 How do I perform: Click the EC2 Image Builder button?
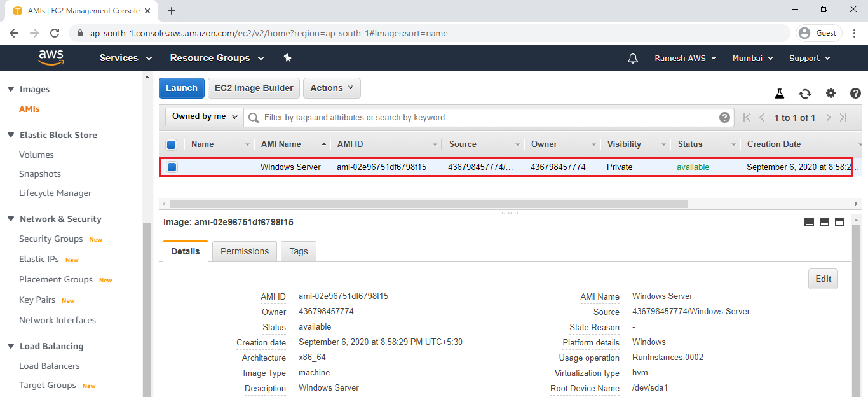pos(254,88)
